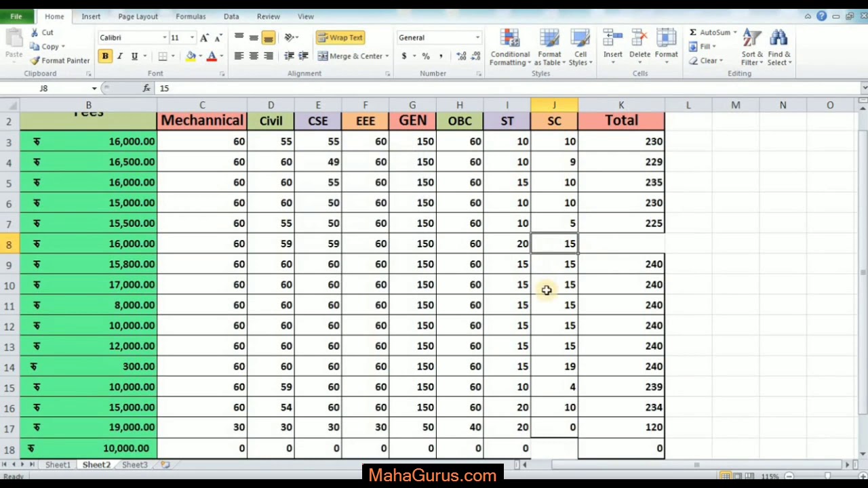Click Insert cells icon
Viewport: 868px width, 488px height.
pos(613,39)
